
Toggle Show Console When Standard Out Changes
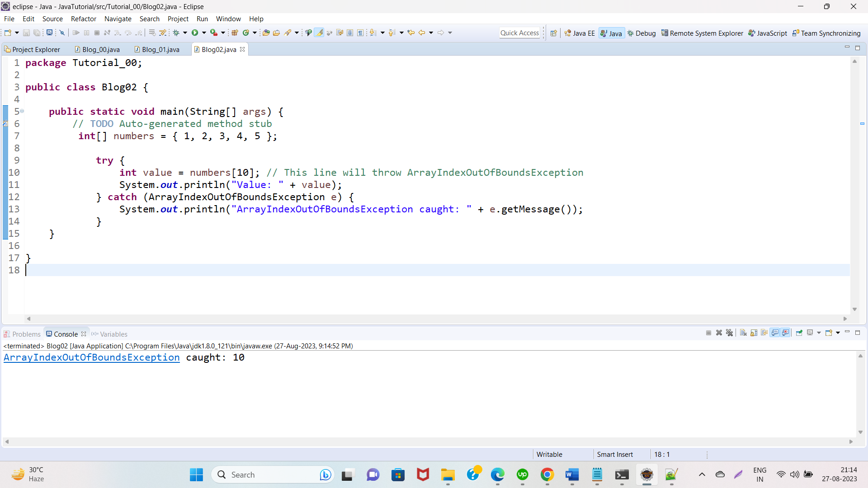click(x=775, y=333)
